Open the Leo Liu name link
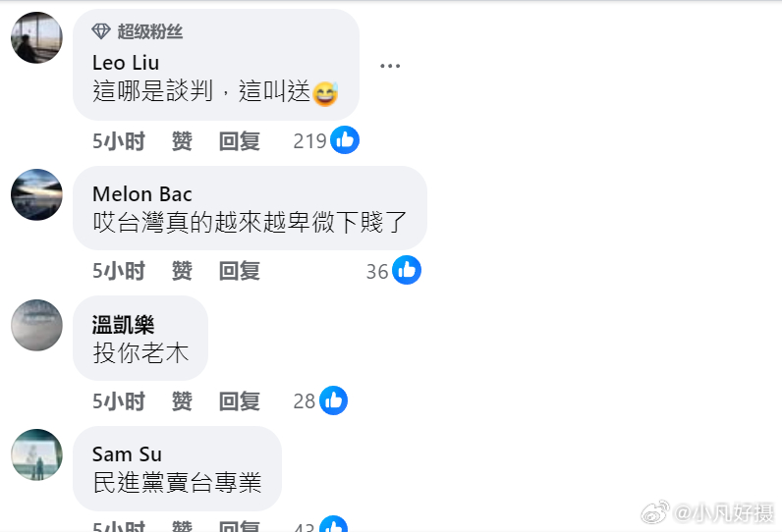Image resolution: width=782 pixels, height=532 pixels. 126,63
